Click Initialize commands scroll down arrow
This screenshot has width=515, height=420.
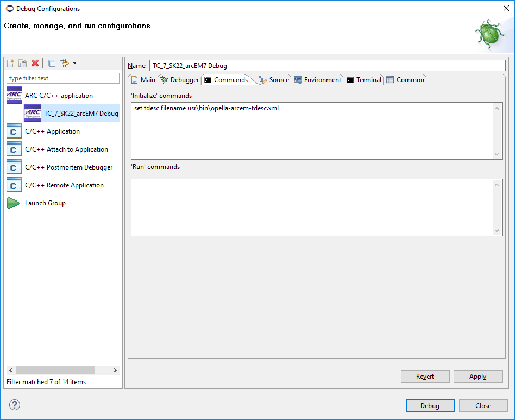coord(497,154)
